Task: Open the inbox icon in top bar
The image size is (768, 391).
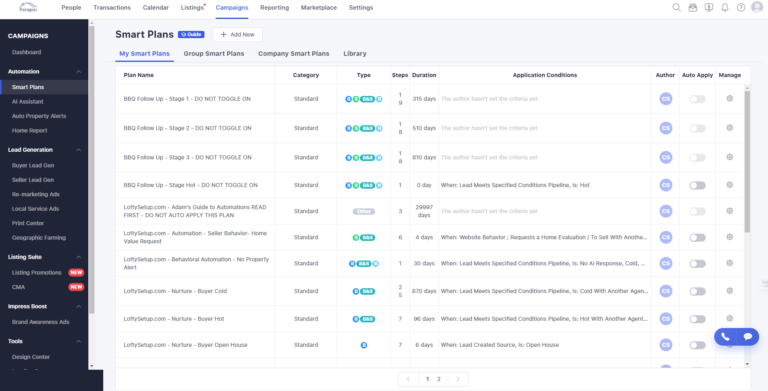Action: pyautogui.click(x=693, y=7)
